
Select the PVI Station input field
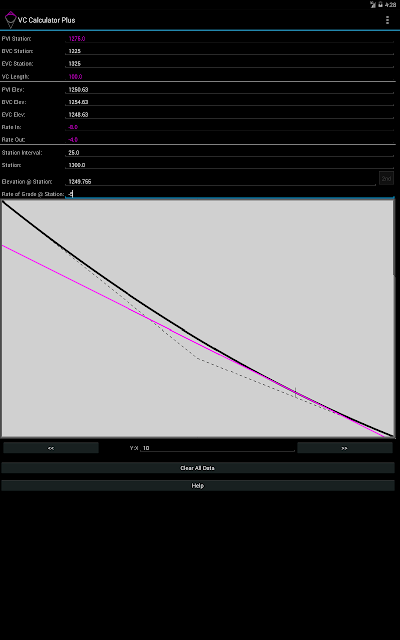pos(230,38)
